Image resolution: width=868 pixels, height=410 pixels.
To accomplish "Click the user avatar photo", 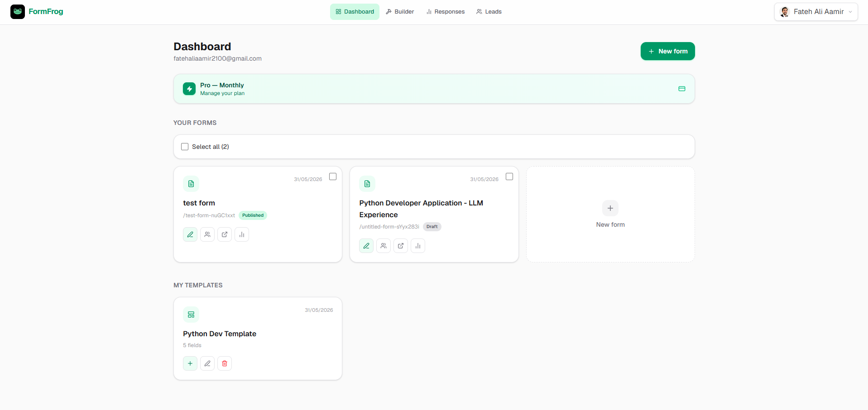I will [x=785, y=12].
